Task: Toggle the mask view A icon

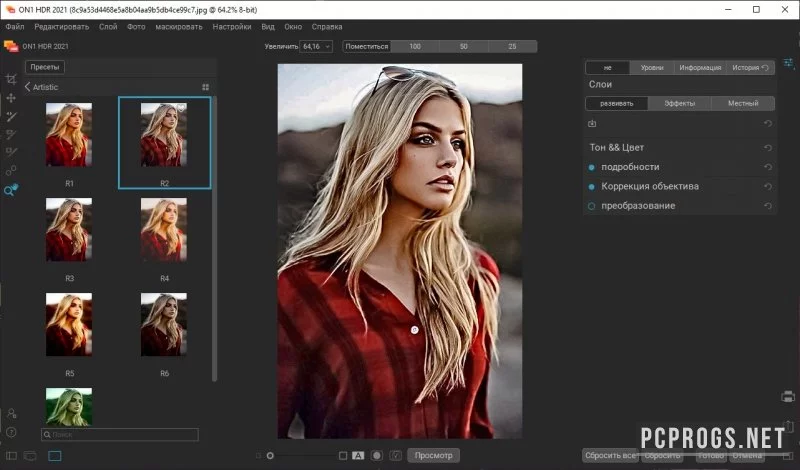Action: click(x=358, y=456)
